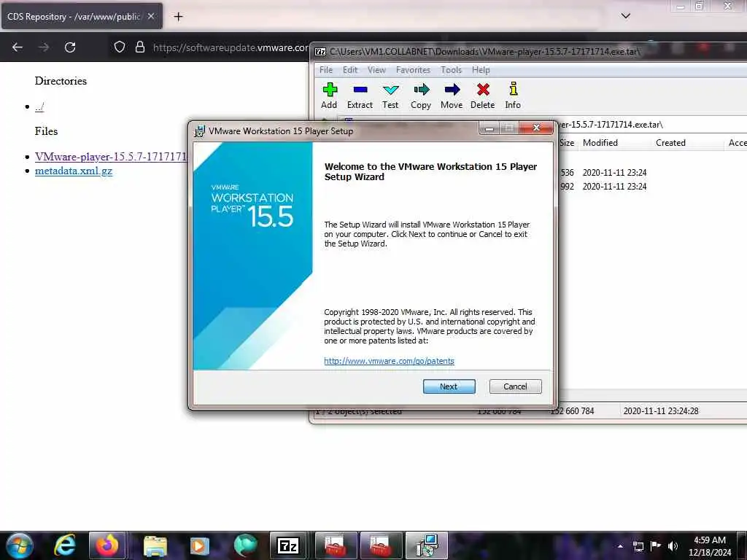The height and width of the screenshot is (560, 747).
Task: Show hidden system tray icons
Action: 620,546
